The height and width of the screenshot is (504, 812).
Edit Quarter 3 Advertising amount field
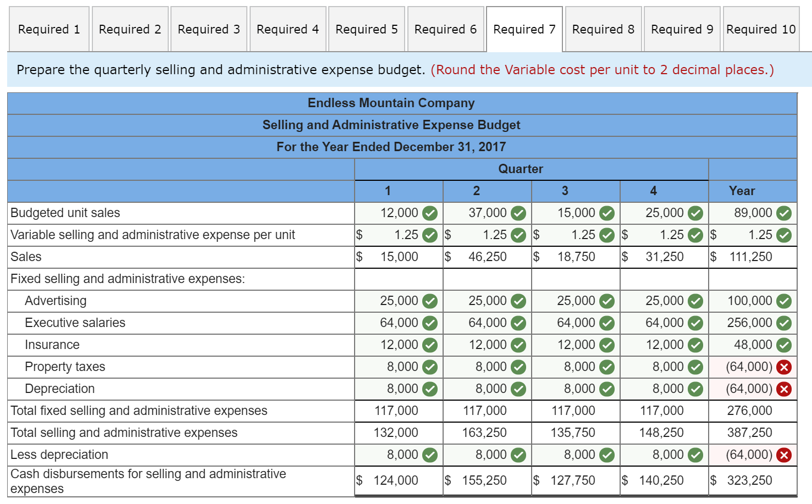(576, 301)
